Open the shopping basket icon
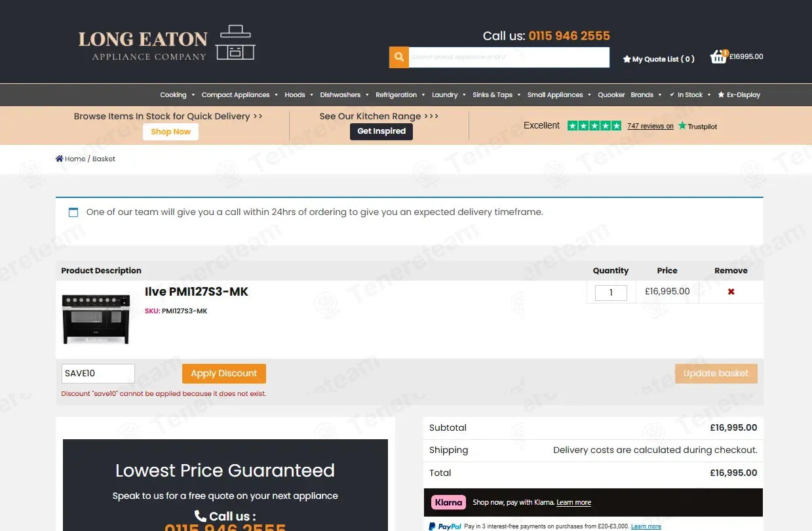This screenshot has width=812, height=531. (x=719, y=57)
